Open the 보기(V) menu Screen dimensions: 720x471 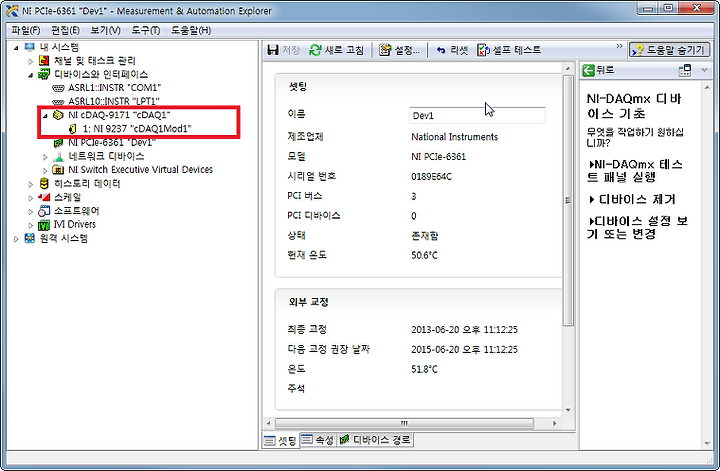pyautogui.click(x=105, y=30)
